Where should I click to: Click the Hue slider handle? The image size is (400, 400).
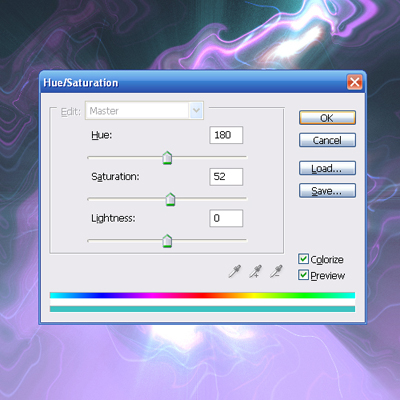click(167, 158)
